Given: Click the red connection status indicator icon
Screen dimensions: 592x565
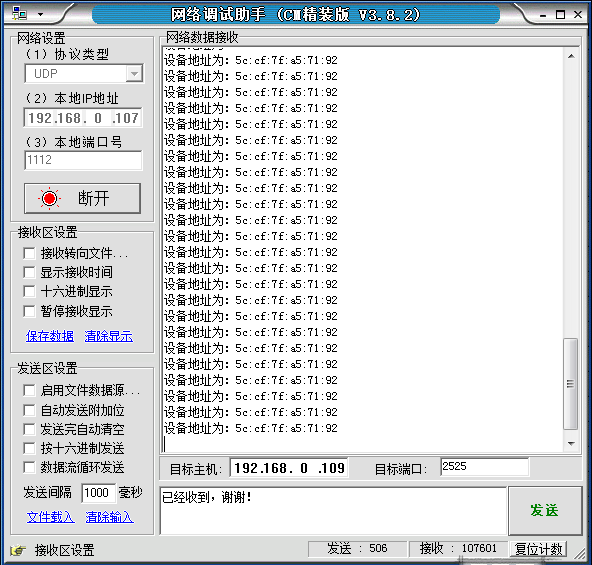Looking at the screenshot, I should [x=49, y=198].
